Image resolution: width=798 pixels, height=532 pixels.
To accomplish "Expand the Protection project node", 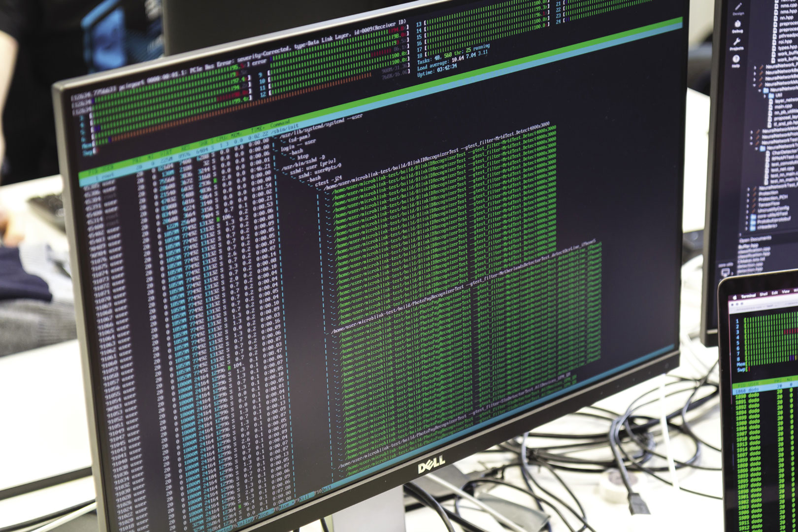I will click(x=748, y=195).
